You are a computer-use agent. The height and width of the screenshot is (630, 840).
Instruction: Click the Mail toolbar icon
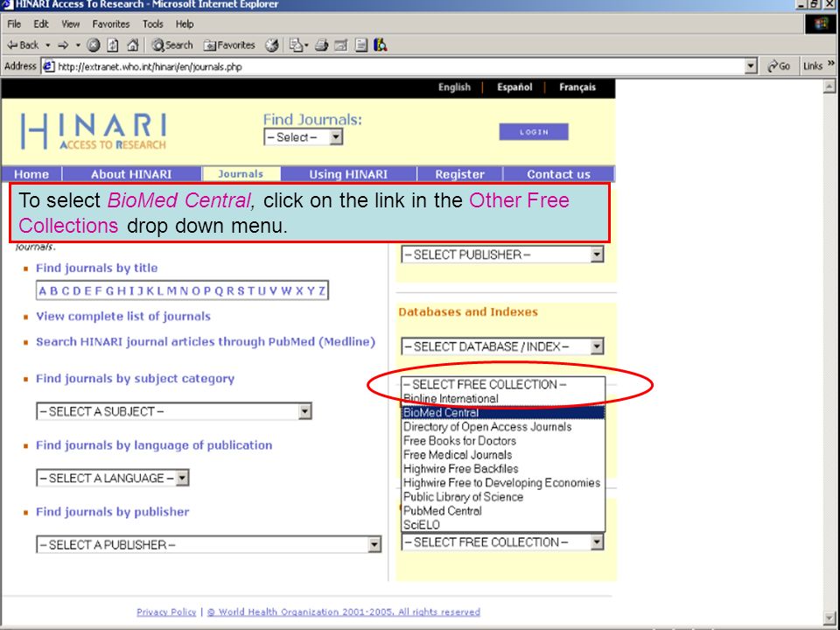coord(298,45)
